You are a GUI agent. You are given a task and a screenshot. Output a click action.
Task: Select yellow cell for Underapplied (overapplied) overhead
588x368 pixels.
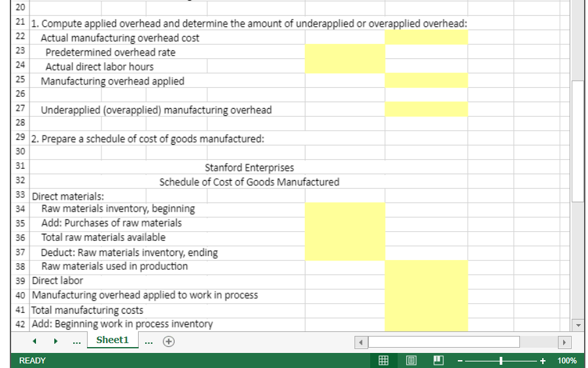[426, 109]
